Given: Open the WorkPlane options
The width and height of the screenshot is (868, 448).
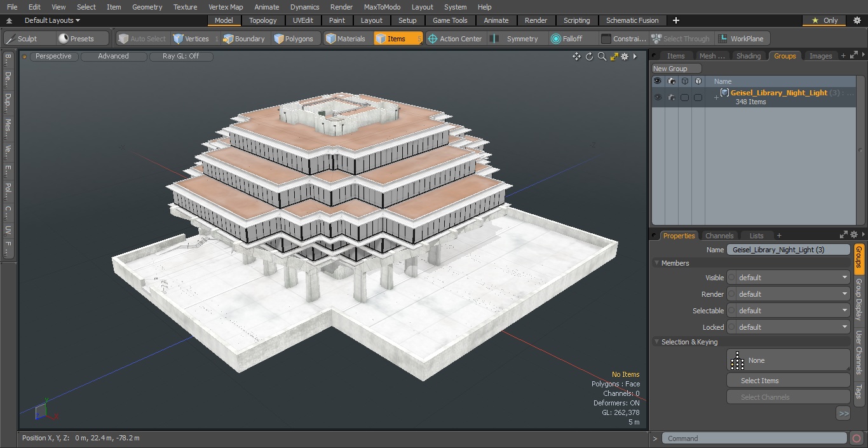Looking at the screenshot, I should coord(742,39).
